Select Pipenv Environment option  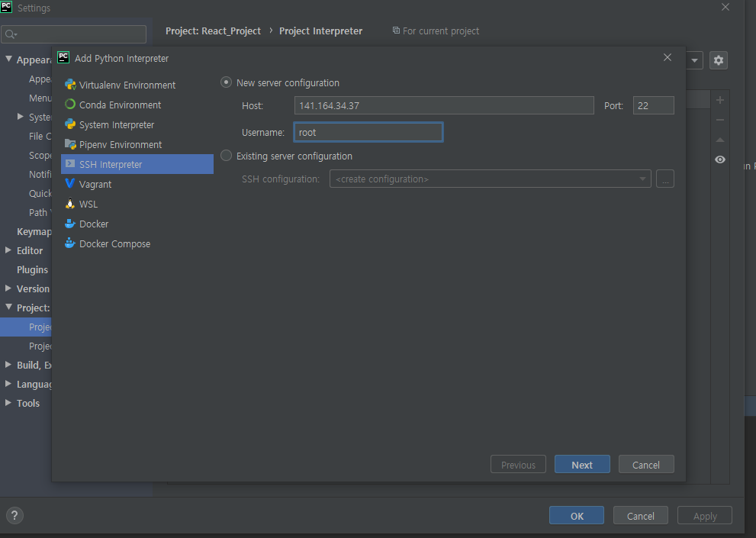point(137,144)
